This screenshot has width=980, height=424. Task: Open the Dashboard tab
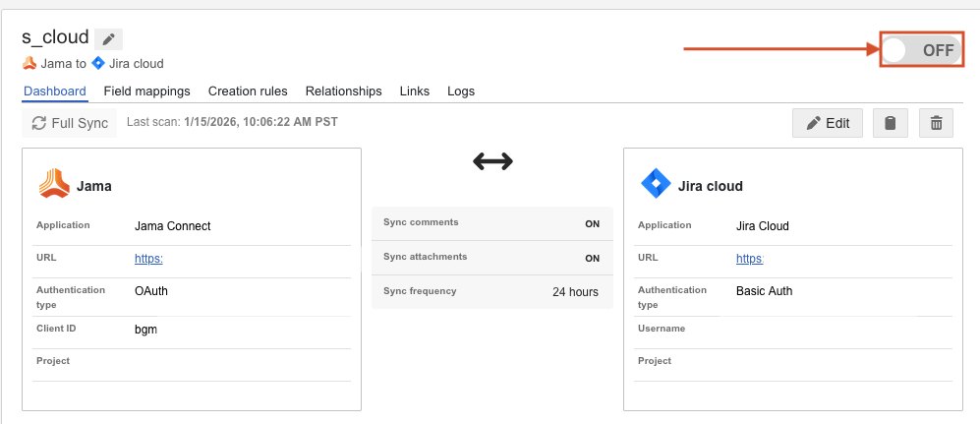[55, 91]
